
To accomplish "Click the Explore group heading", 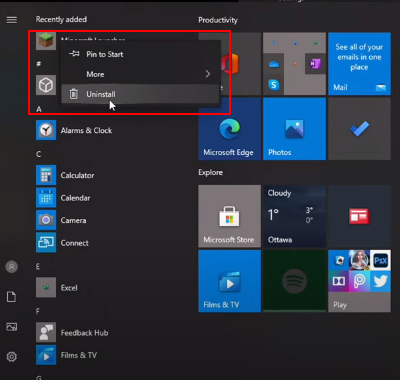I will coord(211,173).
